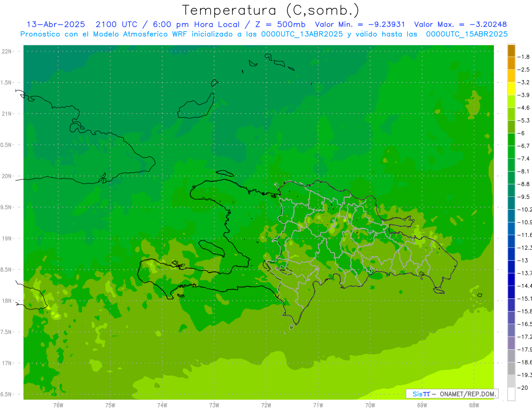Click the '-5.3' color scale value
The width and height of the screenshot is (532, 411).
point(524,120)
